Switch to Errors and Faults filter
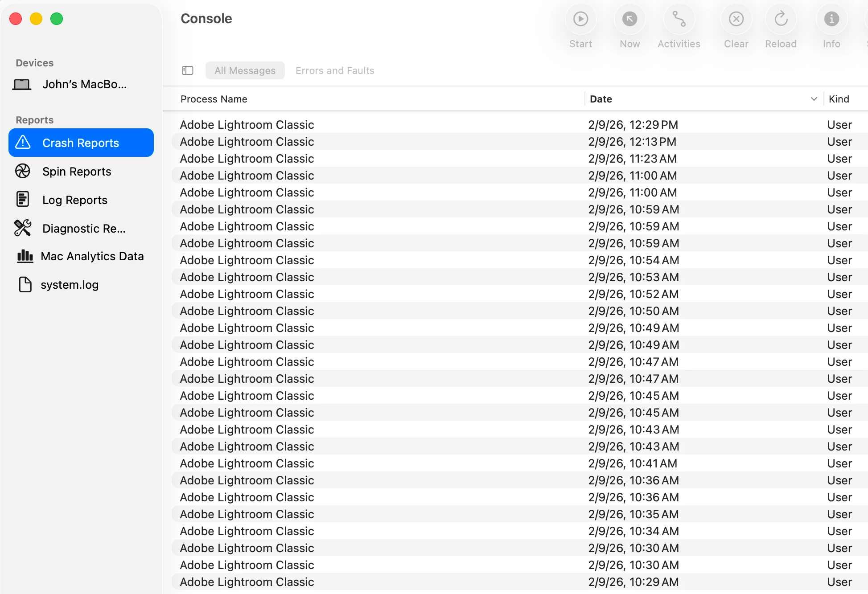 click(334, 70)
